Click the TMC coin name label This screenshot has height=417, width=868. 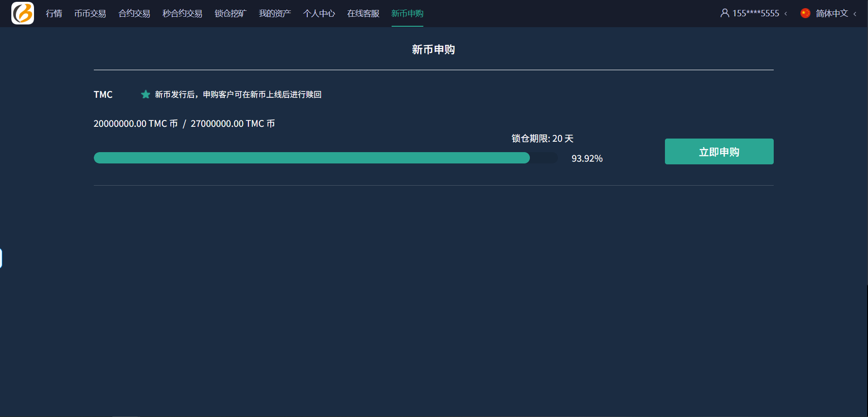pyautogui.click(x=103, y=95)
